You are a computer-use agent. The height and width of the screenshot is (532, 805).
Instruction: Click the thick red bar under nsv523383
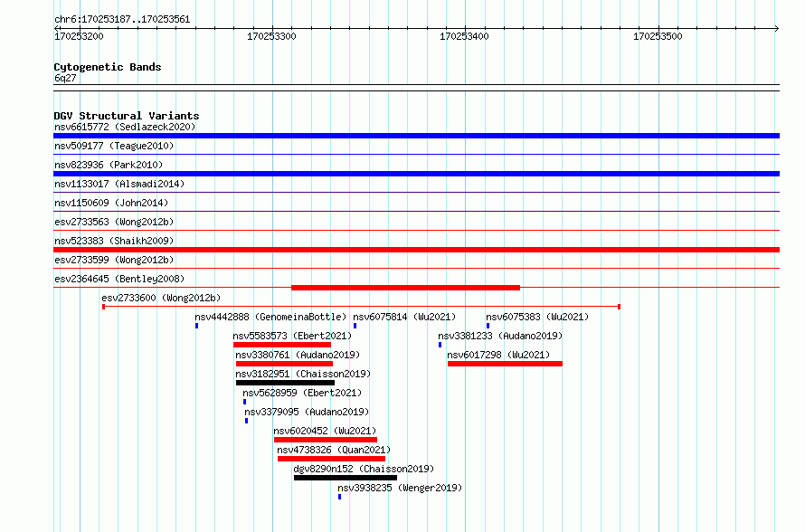click(x=416, y=250)
